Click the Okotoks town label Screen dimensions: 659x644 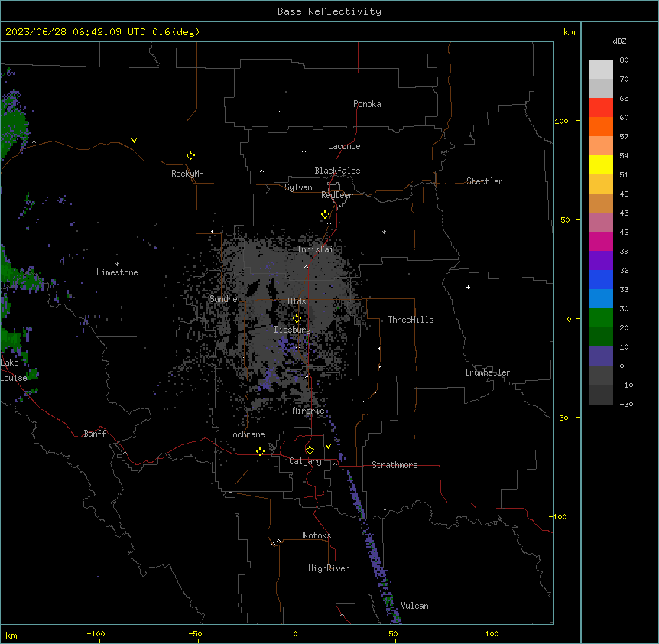[x=315, y=535]
